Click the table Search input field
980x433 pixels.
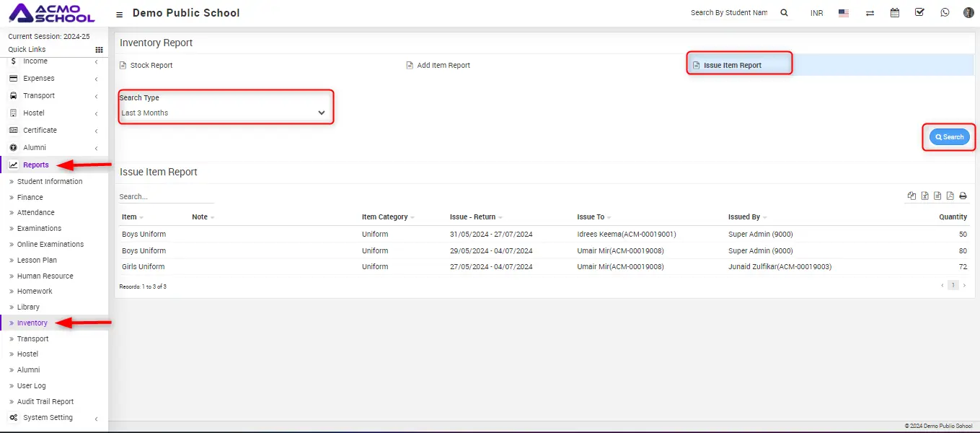click(x=156, y=196)
